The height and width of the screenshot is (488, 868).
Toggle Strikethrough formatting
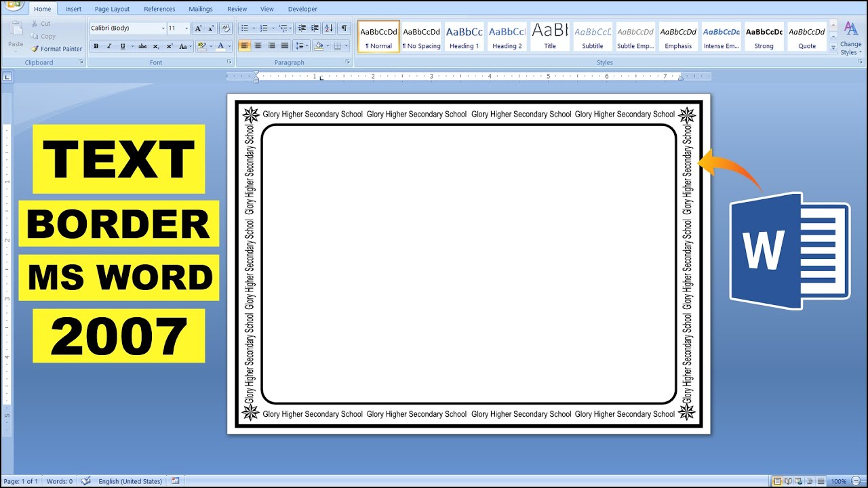coord(142,46)
